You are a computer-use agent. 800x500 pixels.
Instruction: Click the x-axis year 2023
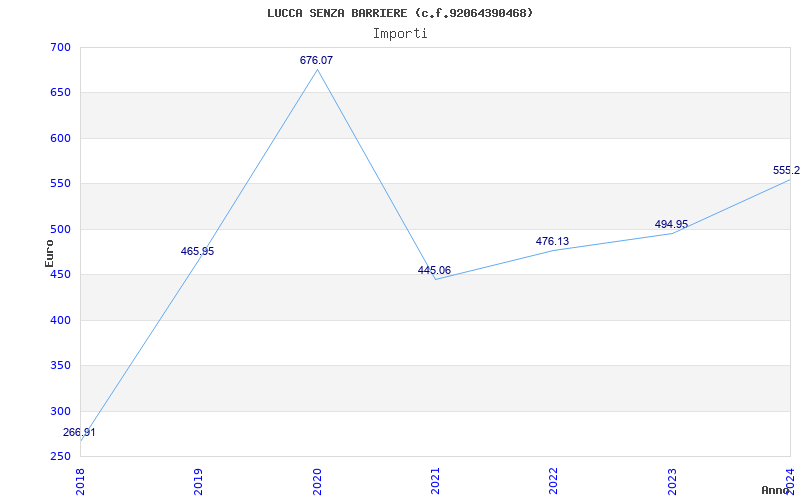tap(672, 482)
